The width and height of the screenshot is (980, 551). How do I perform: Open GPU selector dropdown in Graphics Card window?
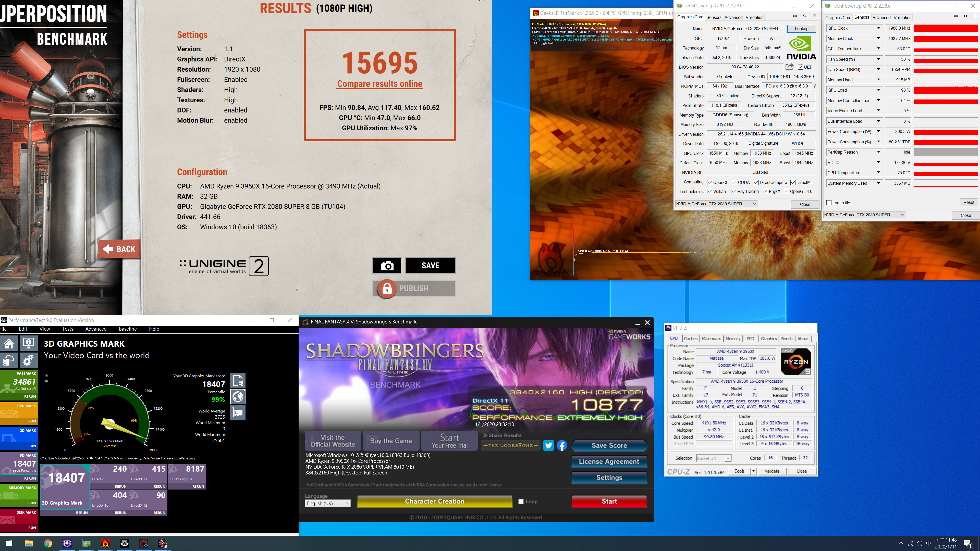[716, 204]
